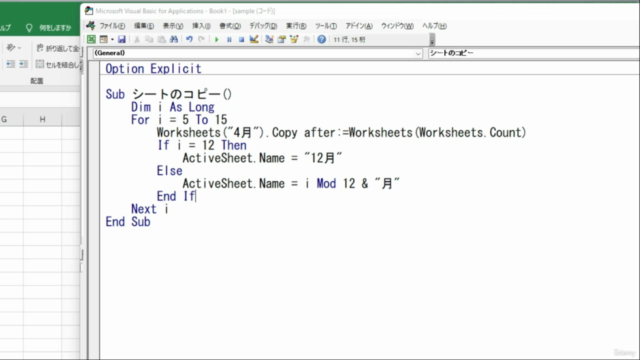Click the Copy icon in VBA toolbar
The height and width of the screenshot is (360, 640).
pos(149,39)
